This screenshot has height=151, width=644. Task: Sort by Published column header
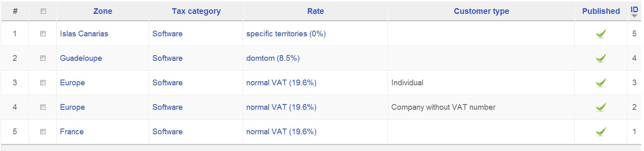[x=601, y=11]
